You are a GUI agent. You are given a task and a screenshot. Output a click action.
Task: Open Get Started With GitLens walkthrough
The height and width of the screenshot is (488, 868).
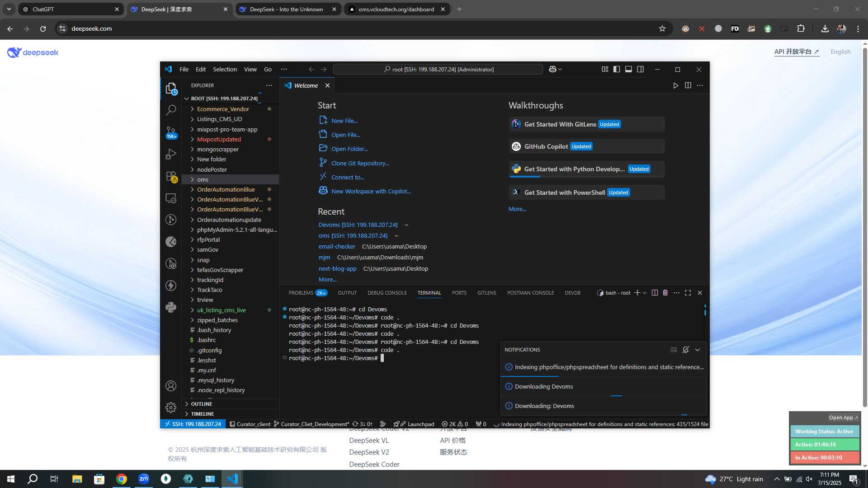point(587,124)
